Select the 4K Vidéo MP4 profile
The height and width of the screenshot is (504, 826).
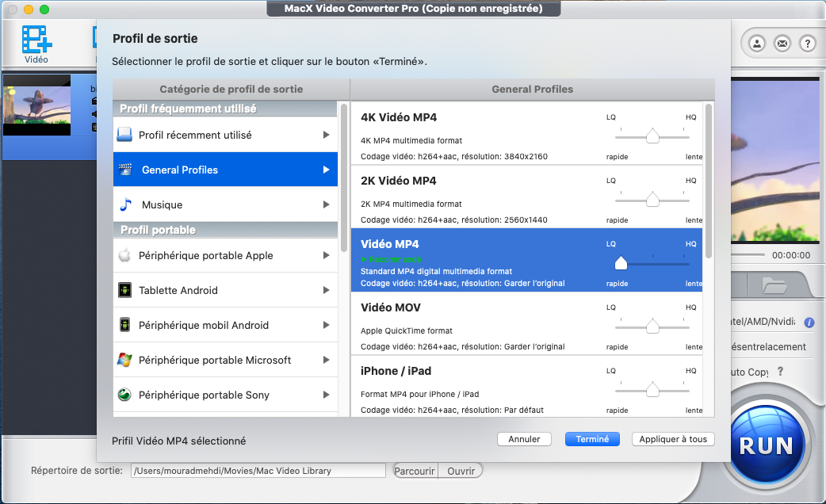(527, 133)
